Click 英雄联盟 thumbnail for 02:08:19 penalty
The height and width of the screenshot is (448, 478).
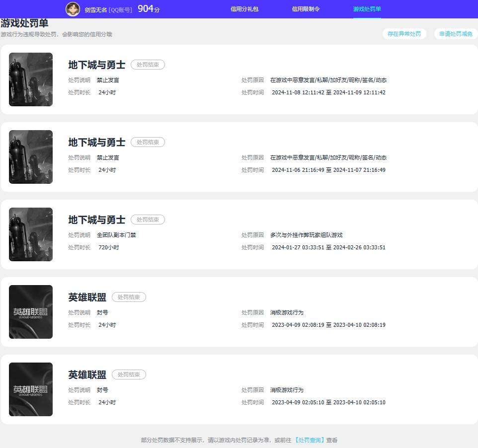[31, 312]
